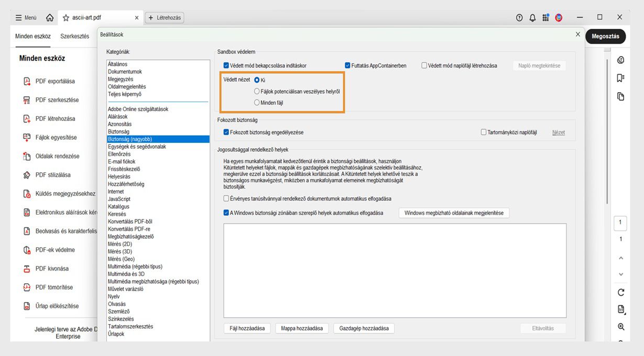Click the Megosztás button
Viewport: 644px width, 356px height.
tap(605, 36)
